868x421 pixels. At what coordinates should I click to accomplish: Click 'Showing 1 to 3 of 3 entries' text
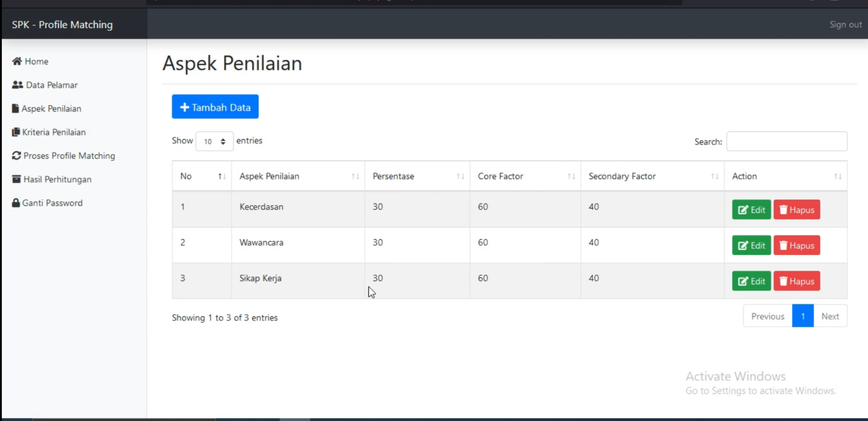tap(225, 318)
